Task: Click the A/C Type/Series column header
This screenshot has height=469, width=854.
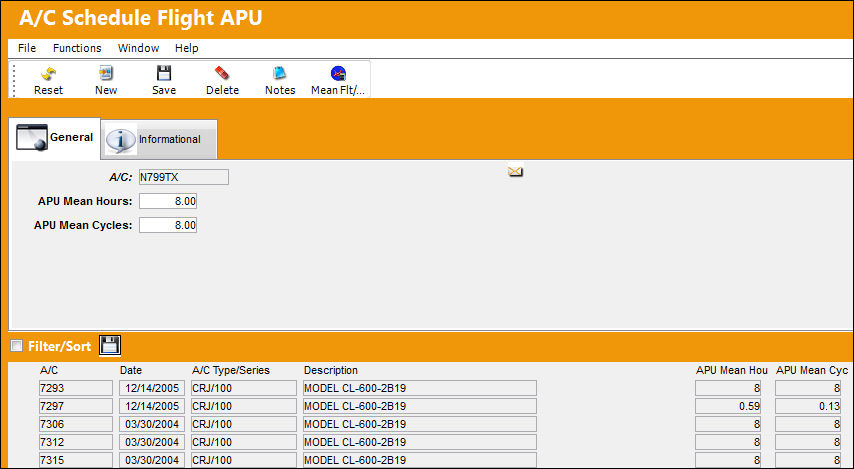Action: point(231,370)
